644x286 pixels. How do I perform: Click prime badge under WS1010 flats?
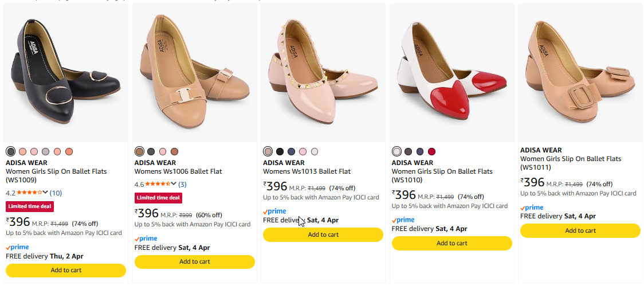click(403, 220)
